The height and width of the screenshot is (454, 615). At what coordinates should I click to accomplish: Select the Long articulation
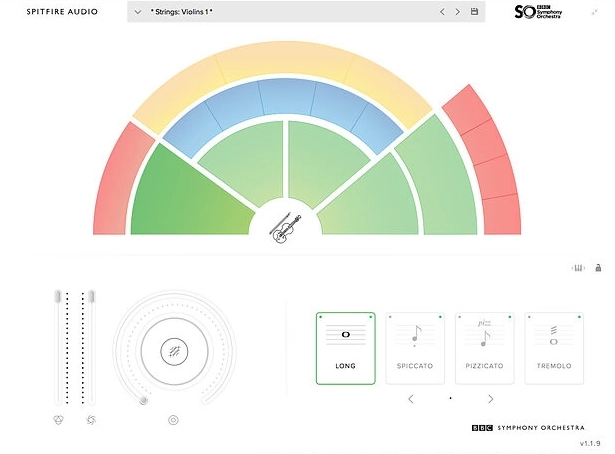click(345, 347)
